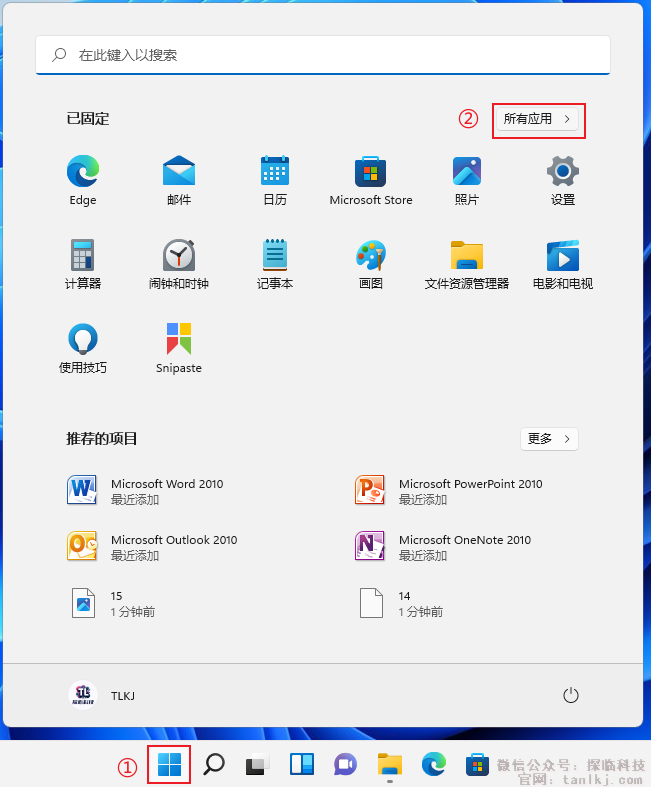Screen dimensions: 651x787
Task: Open recent file named 14
Action: [x=401, y=603]
